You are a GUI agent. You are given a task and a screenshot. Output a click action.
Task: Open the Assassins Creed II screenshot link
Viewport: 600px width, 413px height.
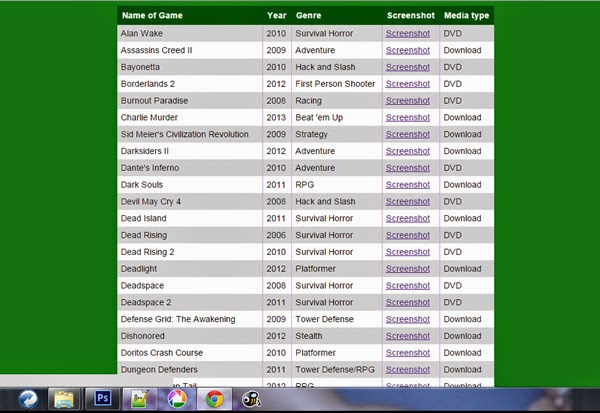(x=408, y=51)
